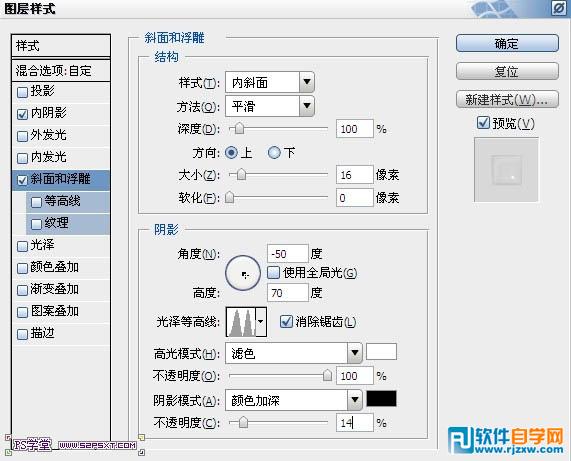Click the angle dial compass control
Screen dimensions: 571x461
pos(243,273)
